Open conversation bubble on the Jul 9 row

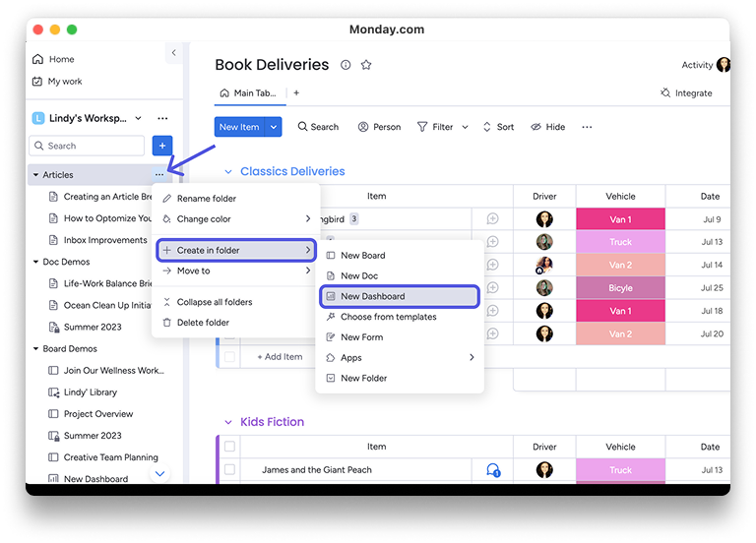tap(492, 219)
